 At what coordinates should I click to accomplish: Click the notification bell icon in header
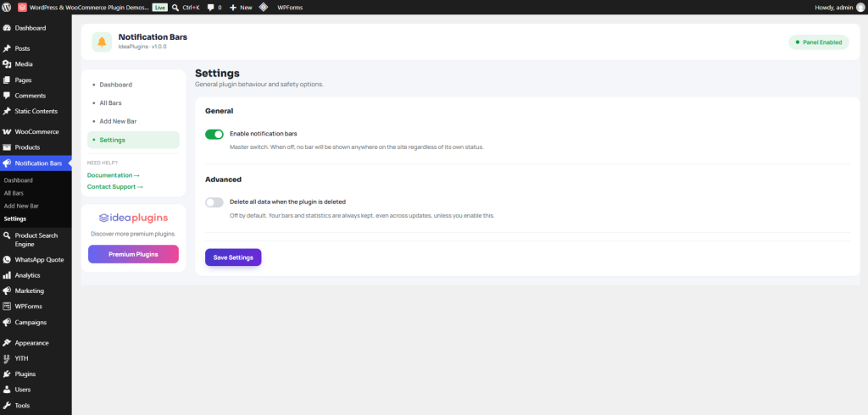click(x=102, y=42)
